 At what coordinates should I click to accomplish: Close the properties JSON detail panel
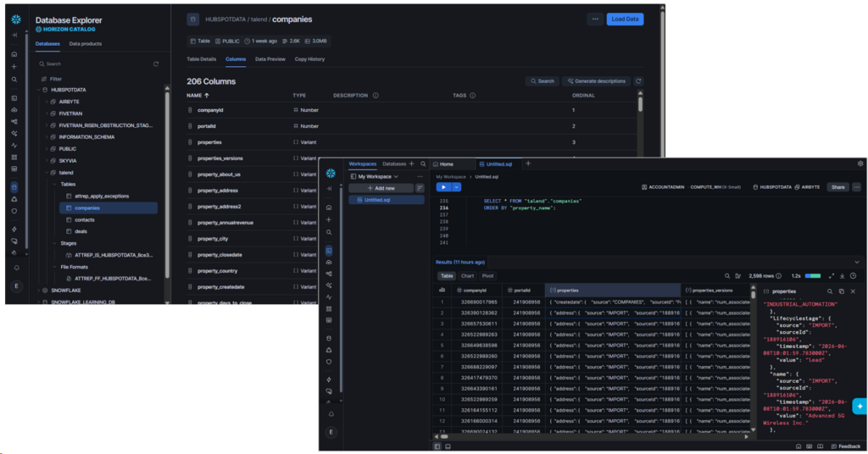point(853,291)
